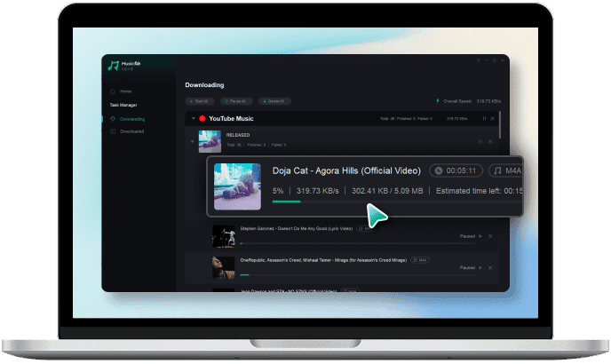The width and height of the screenshot is (611, 364).
Task: Click the download list vertical scrollbar
Action: tap(500, 124)
